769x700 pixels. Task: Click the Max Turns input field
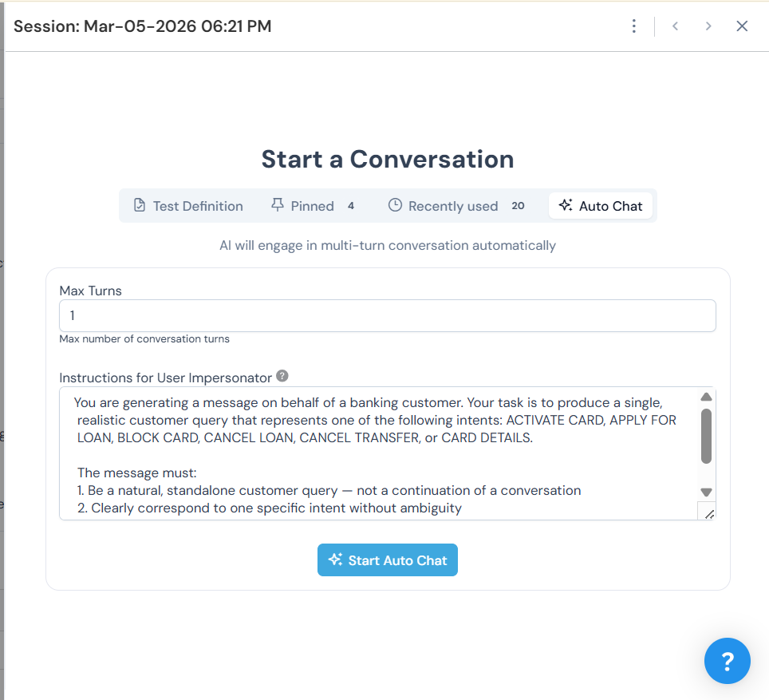(387, 316)
